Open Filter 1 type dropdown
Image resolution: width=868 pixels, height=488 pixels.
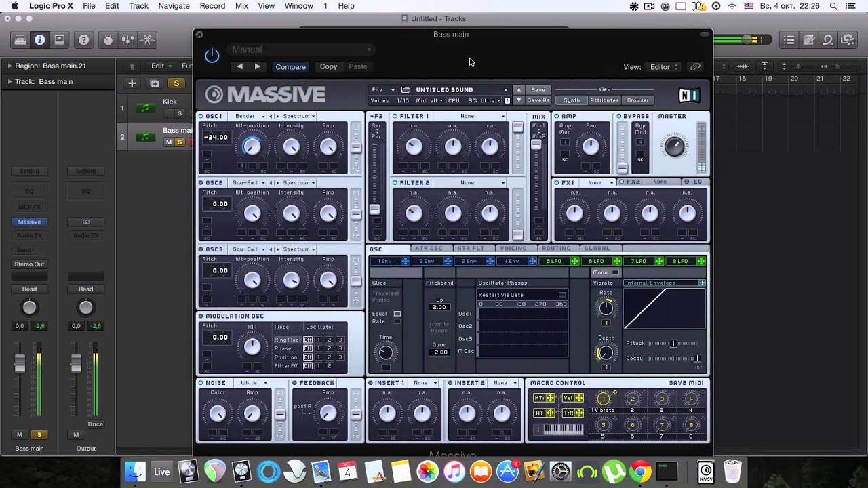point(471,116)
